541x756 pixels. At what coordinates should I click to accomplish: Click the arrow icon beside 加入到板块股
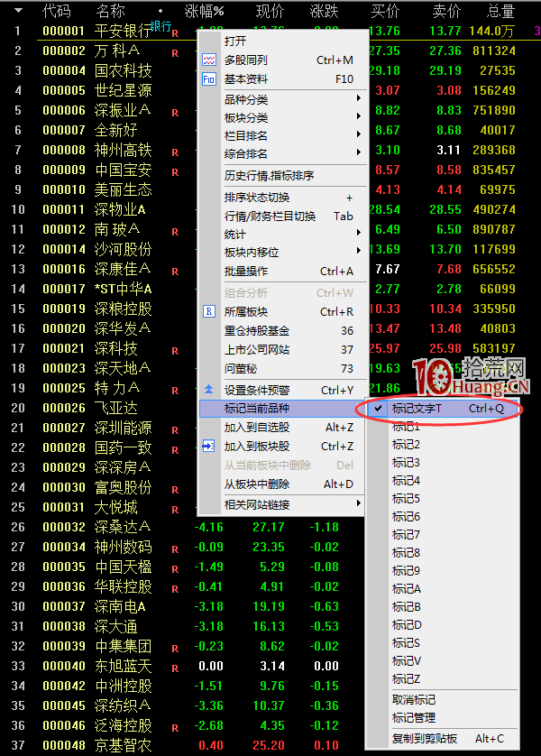(209, 446)
